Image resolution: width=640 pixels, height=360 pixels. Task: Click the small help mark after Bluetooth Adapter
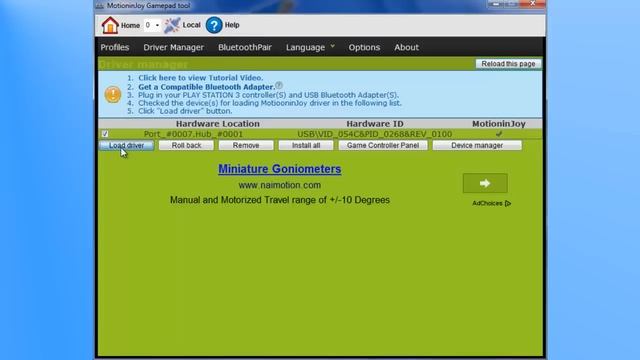pos(279,85)
